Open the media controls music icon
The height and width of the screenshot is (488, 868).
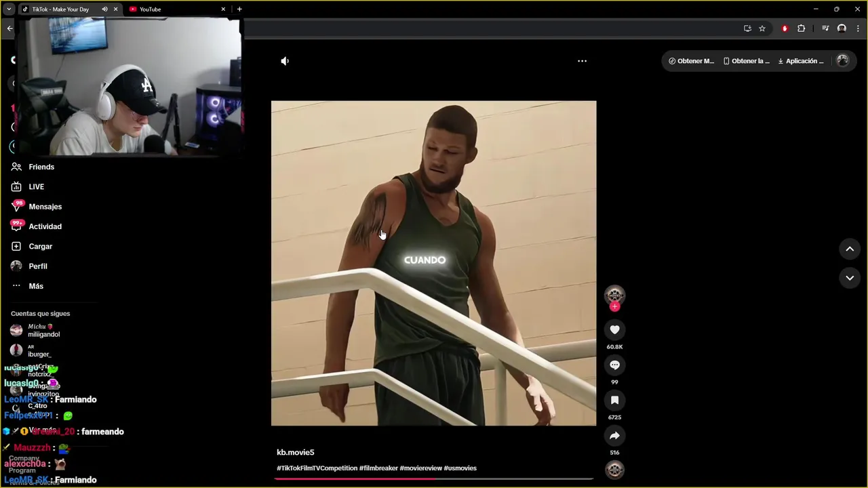coord(825,28)
